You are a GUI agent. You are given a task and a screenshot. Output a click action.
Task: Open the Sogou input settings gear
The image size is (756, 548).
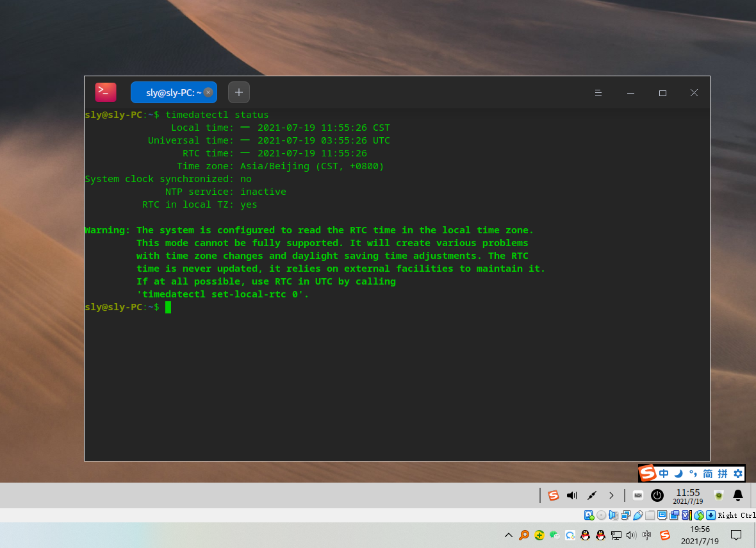737,474
